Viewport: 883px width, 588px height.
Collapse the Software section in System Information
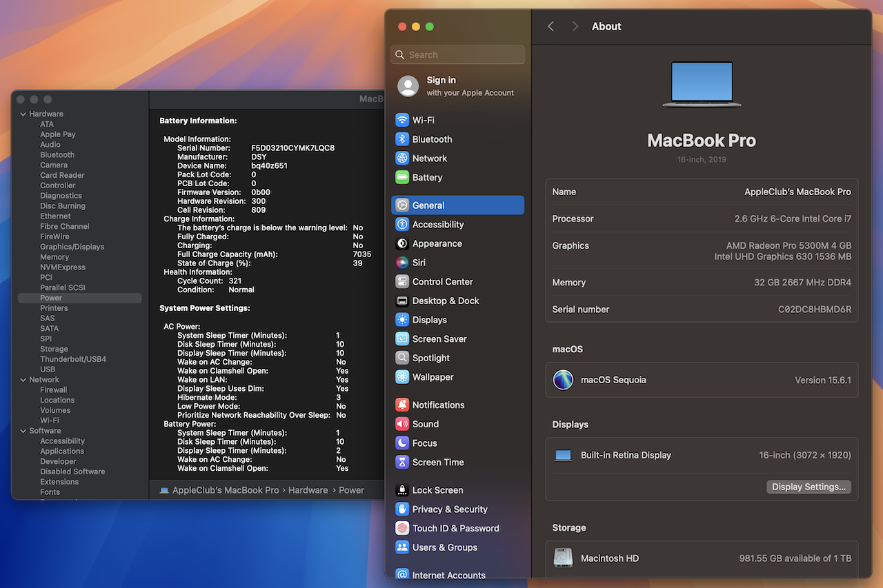point(23,431)
